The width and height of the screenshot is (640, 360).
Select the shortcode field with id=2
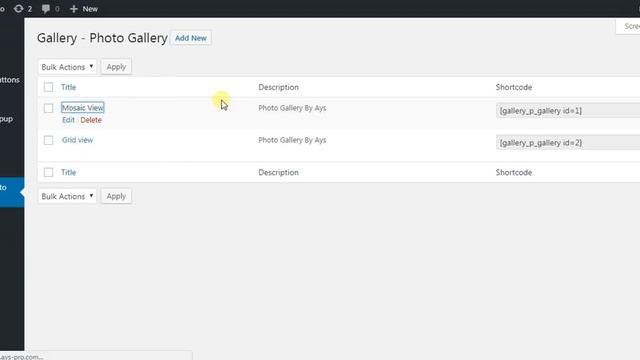pos(568,143)
